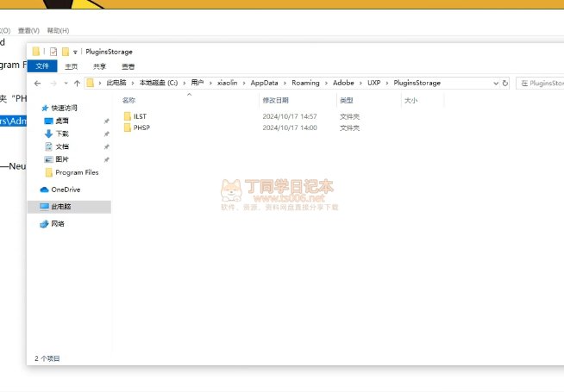Screen dimensions: 564x392
Task: Click ILST modified date 2024/10/17 14:57
Action: click(290, 116)
